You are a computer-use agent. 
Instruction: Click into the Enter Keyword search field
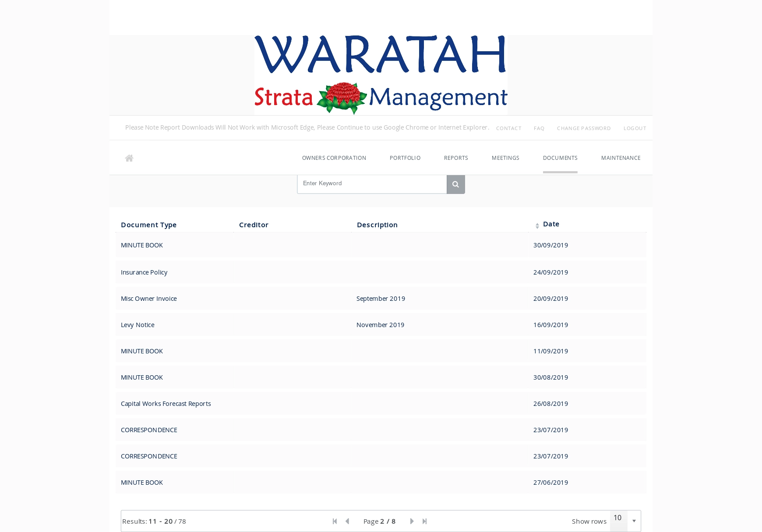click(372, 184)
